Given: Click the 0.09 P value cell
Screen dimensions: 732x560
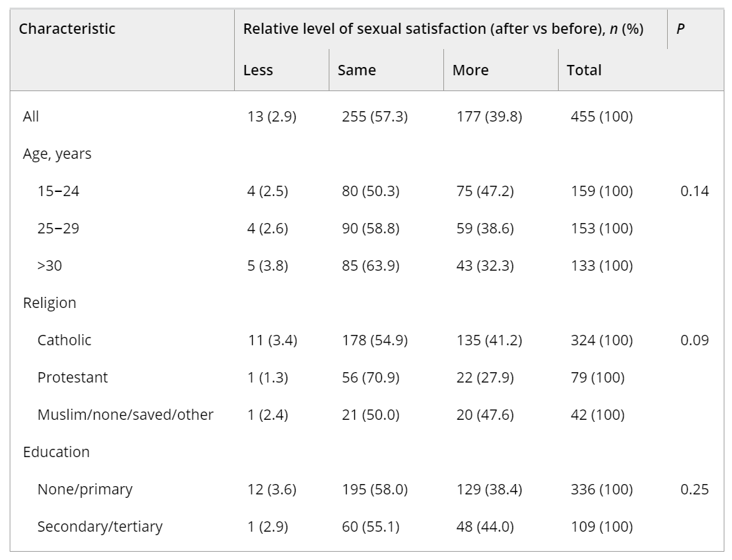Looking at the screenshot, I should click(x=695, y=340).
